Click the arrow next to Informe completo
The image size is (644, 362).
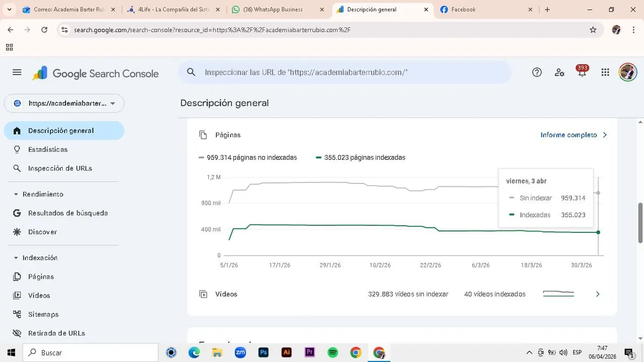[x=605, y=135]
